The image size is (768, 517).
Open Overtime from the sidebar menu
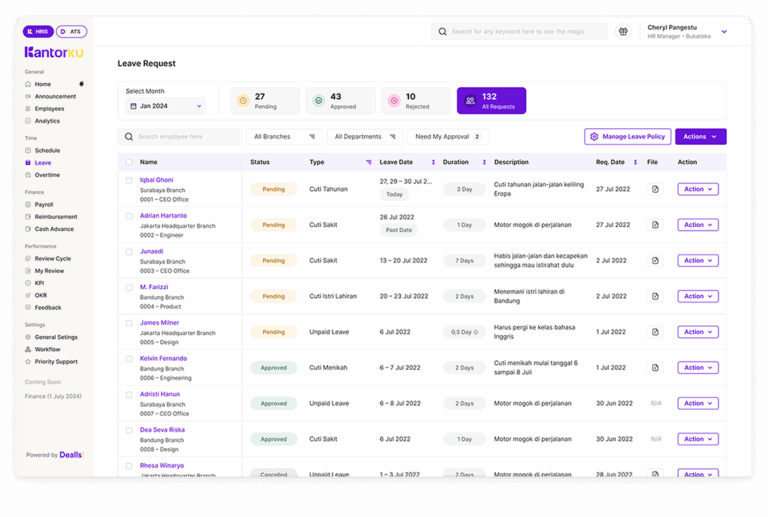point(46,175)
